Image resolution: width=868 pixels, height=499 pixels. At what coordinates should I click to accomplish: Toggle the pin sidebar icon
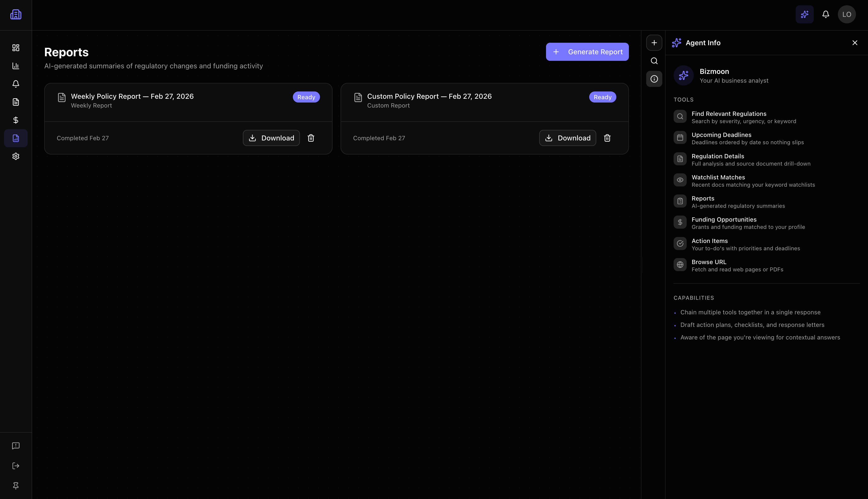point(16,486)
